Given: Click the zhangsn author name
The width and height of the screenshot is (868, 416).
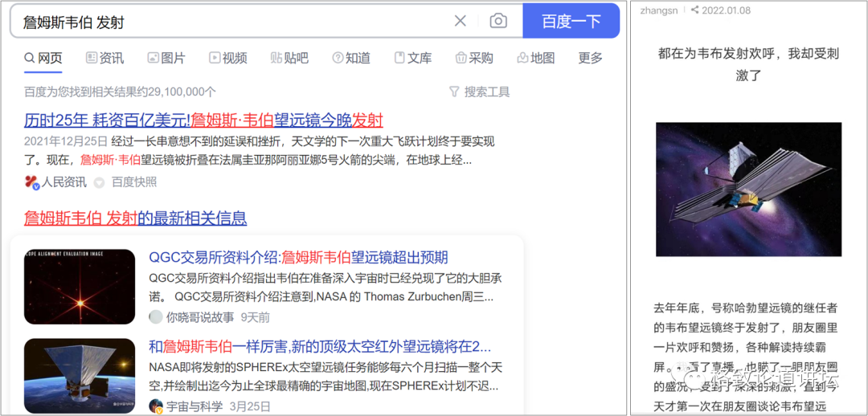Looking at the screenshot, I should click(x=658, y=10).
